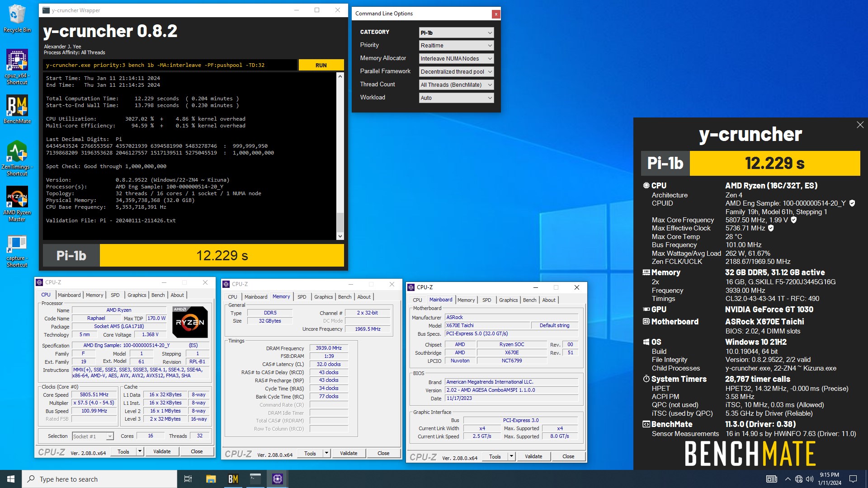Image resolution: width=868 pixels, height=488 pixels.
Task: Switch to SPD tab in CPU-Z Memory window
Action: point(302,297)
